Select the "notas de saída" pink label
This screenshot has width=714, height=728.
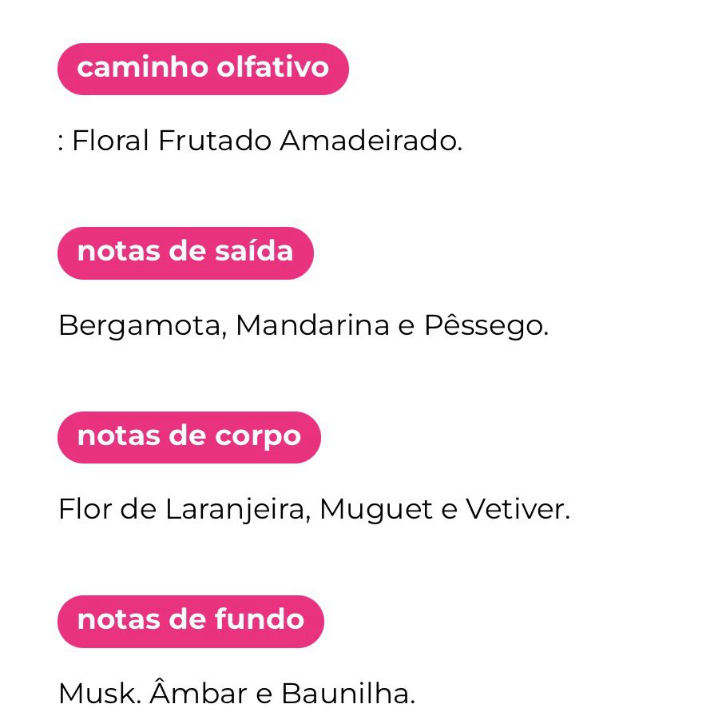[185, 253]
